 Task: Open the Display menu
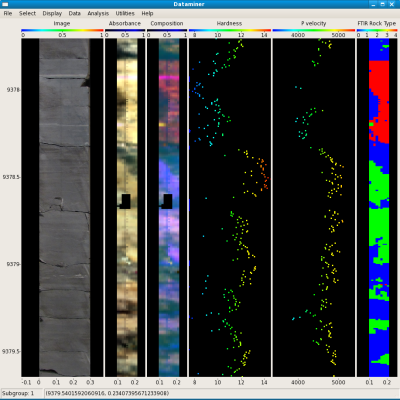click(x=52, y=13)
